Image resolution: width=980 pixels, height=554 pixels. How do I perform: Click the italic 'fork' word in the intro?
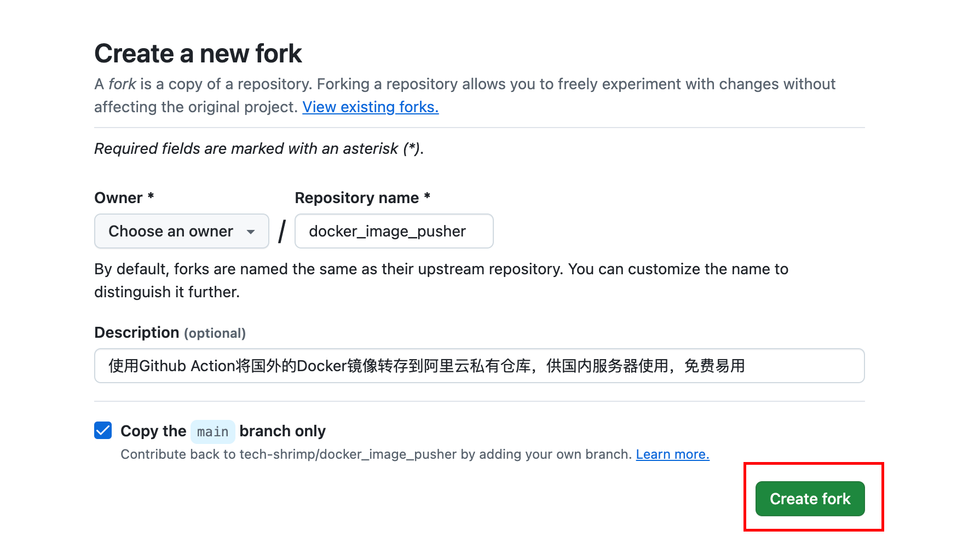(122, 84)
